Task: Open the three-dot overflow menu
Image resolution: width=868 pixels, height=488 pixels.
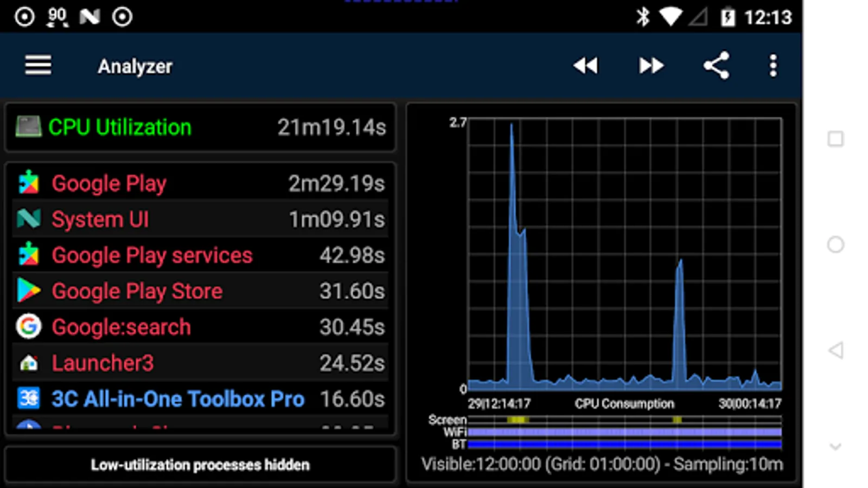Action: click(773, 66)
